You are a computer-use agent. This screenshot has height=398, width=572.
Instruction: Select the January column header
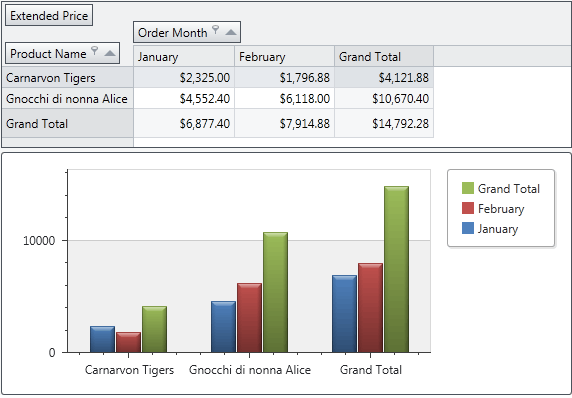click(x=184, y=57)
